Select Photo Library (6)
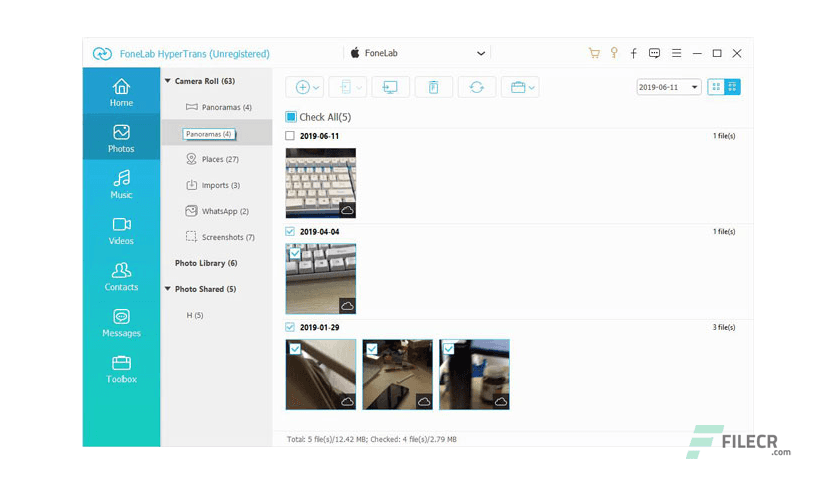This screenshot has height=484, width=836. coord(206,263)
